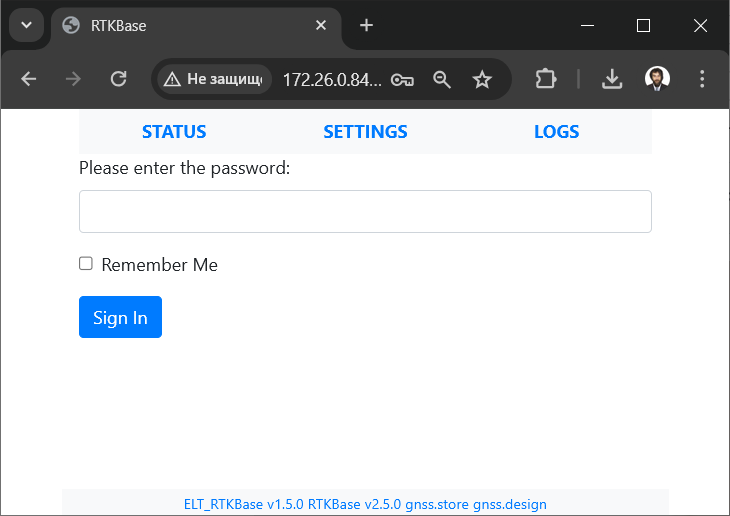Close the RTKBase browser tab

pos(321,25)
